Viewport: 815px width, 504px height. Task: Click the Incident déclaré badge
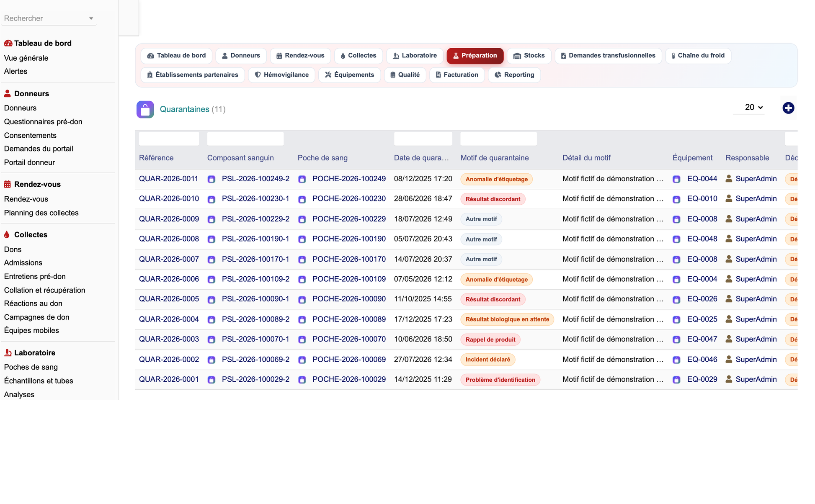[x=488, y=360]
